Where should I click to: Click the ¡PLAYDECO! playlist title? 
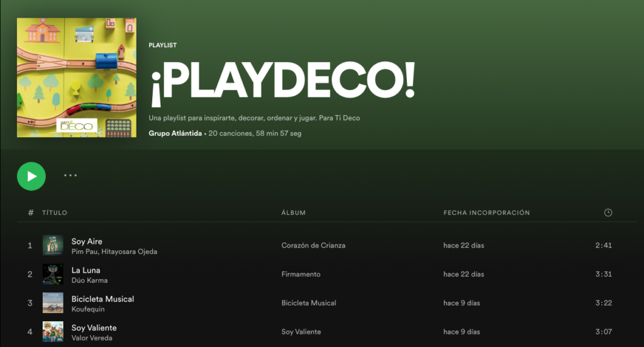[x=282, y=85]
